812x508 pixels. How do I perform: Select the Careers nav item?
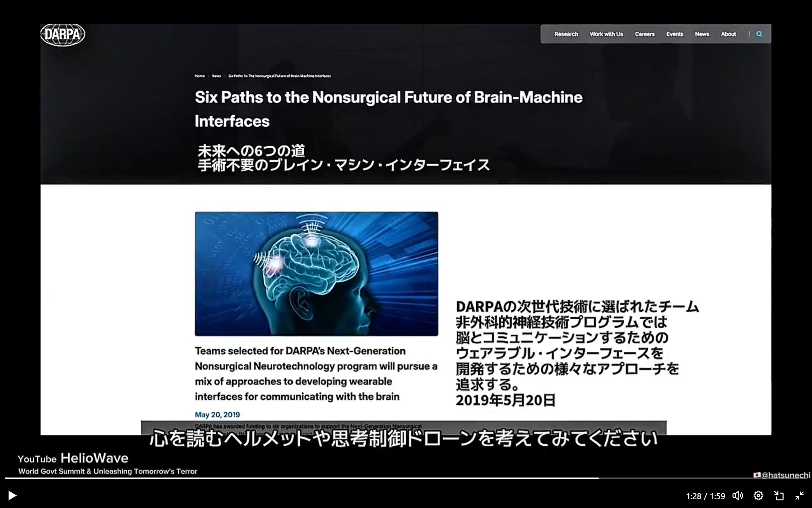click(644, 34)
